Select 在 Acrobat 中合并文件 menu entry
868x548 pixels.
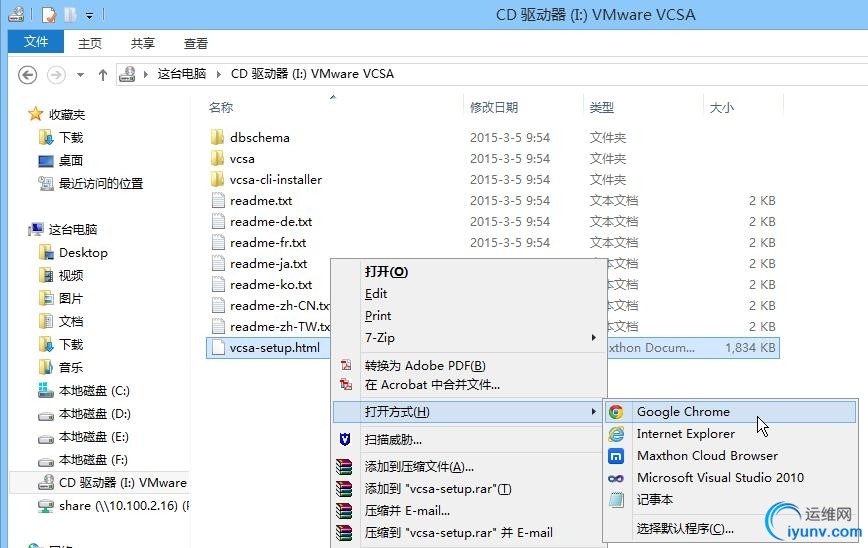[x=432, y=384]
